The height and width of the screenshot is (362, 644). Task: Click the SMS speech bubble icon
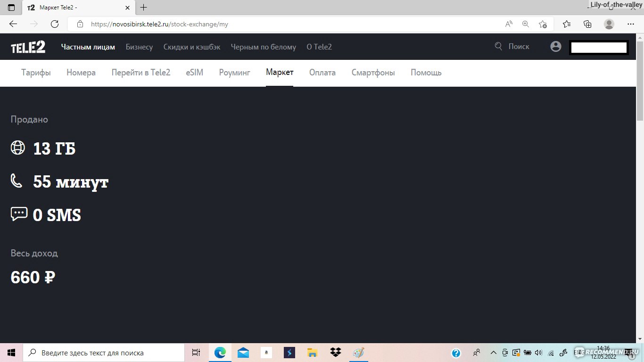tap(19, 214)
